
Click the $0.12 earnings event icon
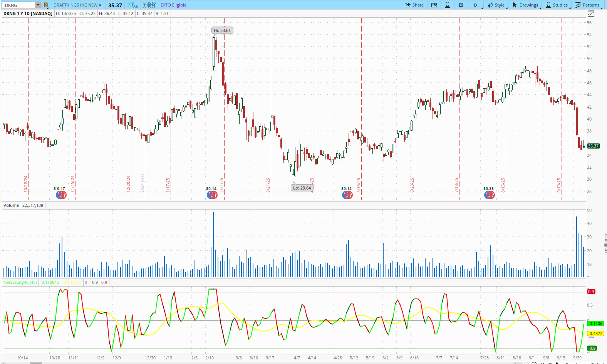pyautogui.click(x=347, y=195)
